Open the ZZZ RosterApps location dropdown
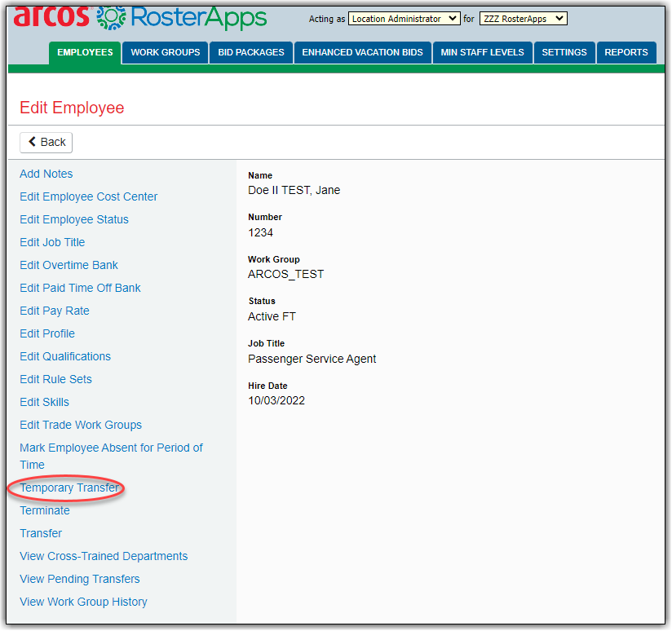 pyautogui.click(x=523, y=19)
